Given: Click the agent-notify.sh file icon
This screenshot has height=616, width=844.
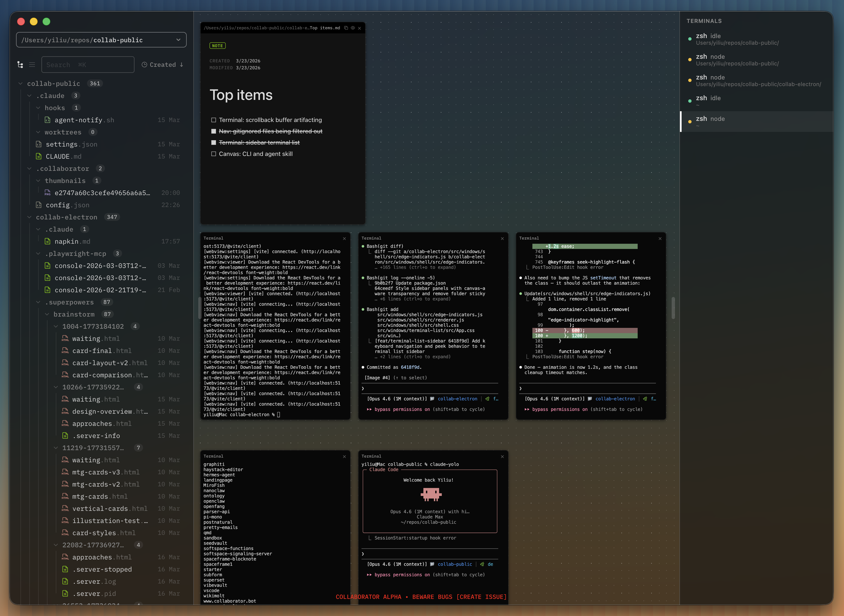Looking at the screenshot, I should (x=48, y=120).
